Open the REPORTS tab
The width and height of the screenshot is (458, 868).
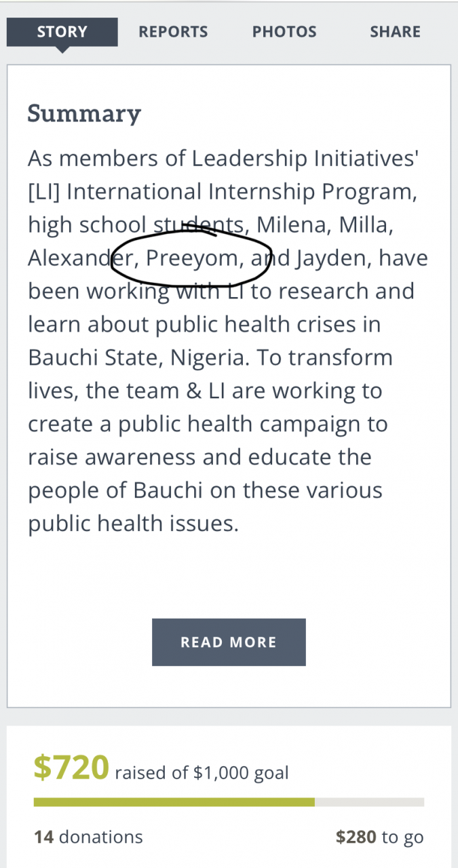173,32
